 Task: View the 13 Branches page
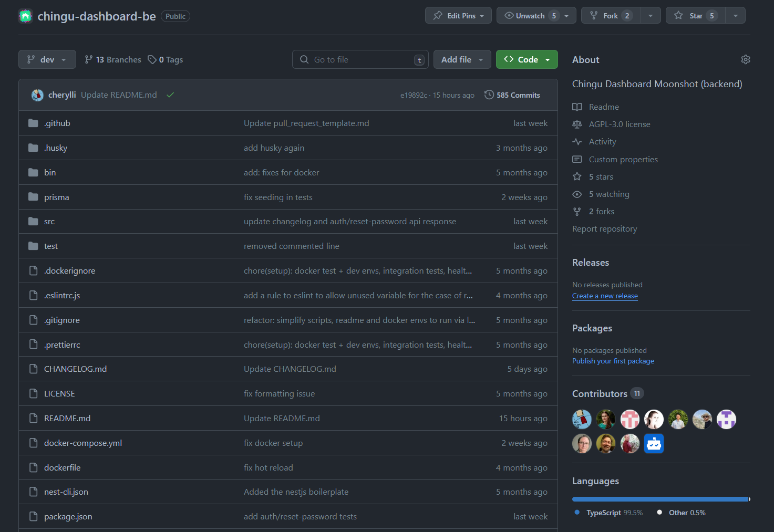[113, 59]
